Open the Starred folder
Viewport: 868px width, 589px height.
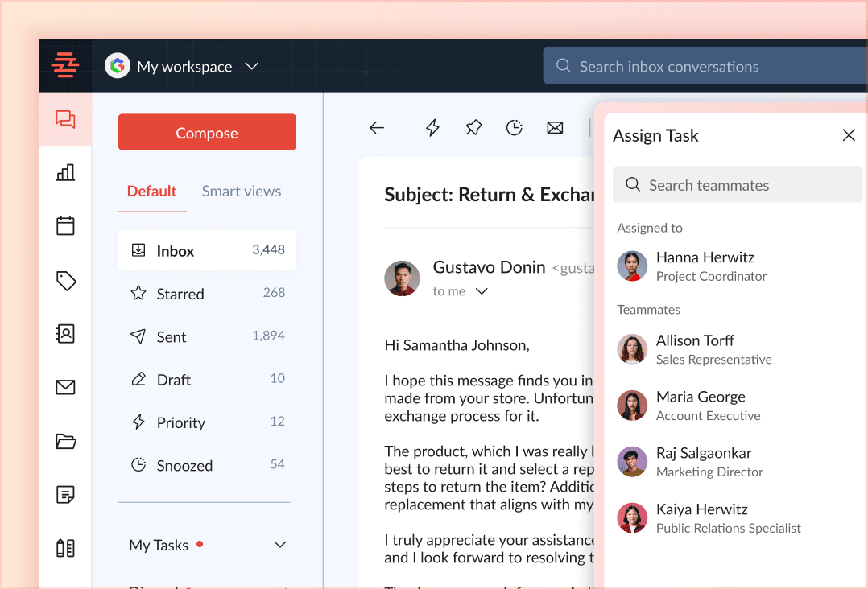pos(207,294)
